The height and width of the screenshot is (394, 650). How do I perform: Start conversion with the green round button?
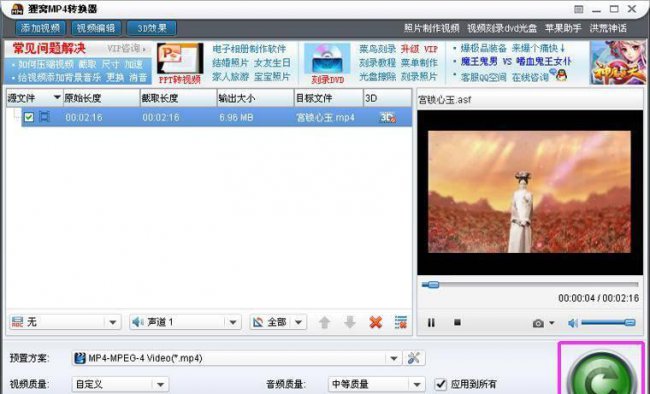602,372
